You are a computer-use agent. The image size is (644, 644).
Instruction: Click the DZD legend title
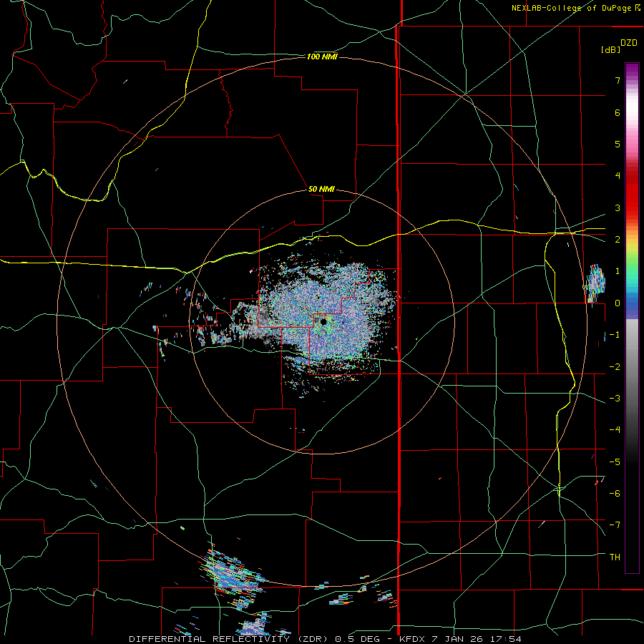629,43
